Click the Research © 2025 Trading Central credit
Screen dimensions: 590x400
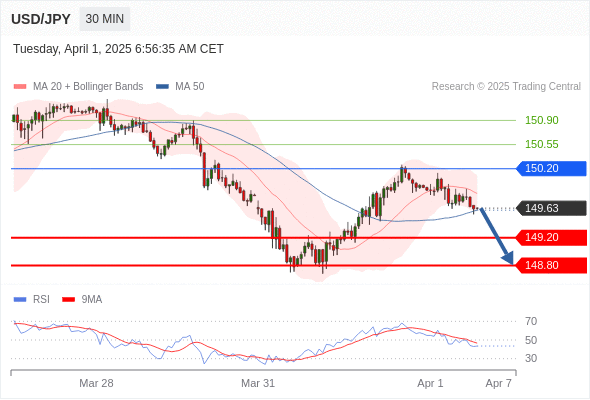pyautogui.click(x=506, y=87)
